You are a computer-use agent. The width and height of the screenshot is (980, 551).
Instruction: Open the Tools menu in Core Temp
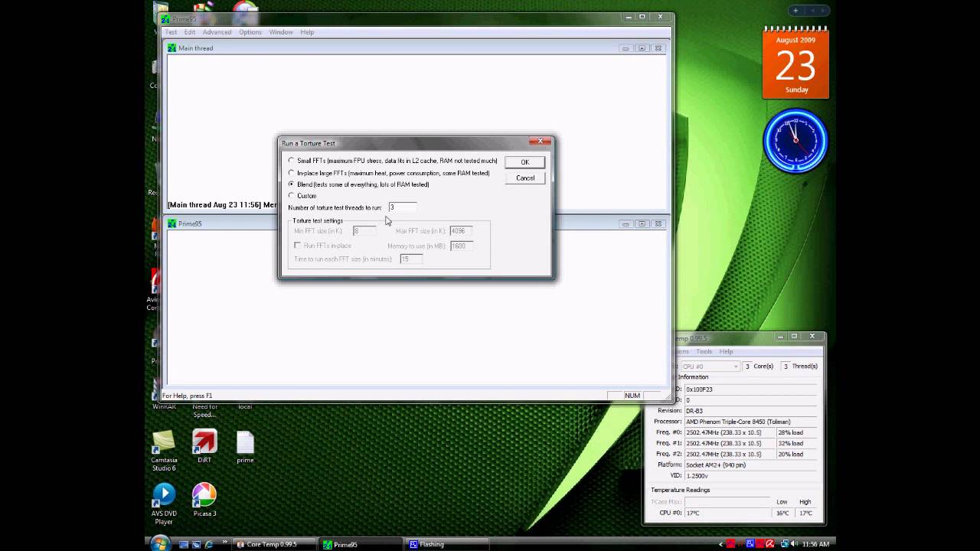point(704,351)
